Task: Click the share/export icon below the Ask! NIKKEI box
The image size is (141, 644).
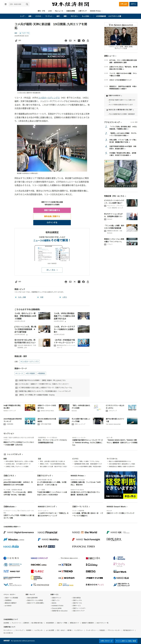Action: pyautogui.click(x=88, y=282)
